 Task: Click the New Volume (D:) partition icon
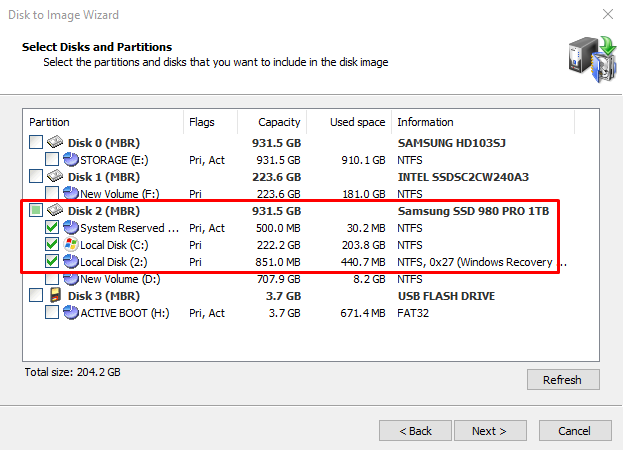tap(71, 279)
